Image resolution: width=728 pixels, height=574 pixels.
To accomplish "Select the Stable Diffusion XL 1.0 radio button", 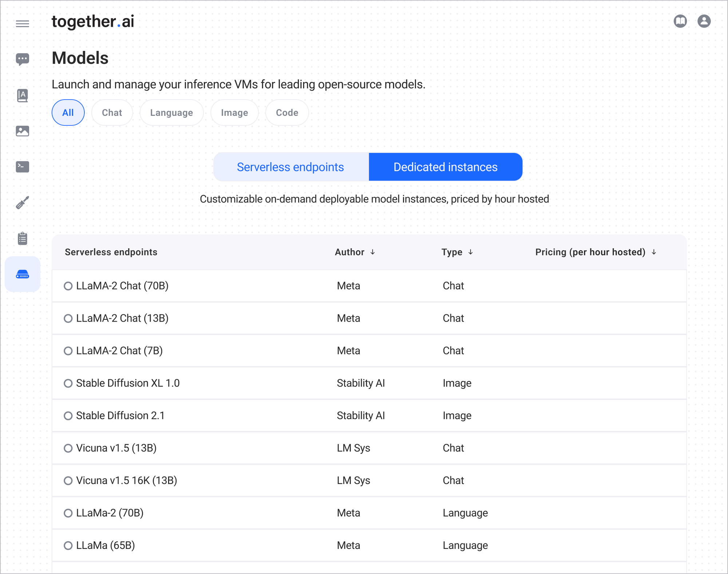I will pyautogui.click(x=68, y=384).
